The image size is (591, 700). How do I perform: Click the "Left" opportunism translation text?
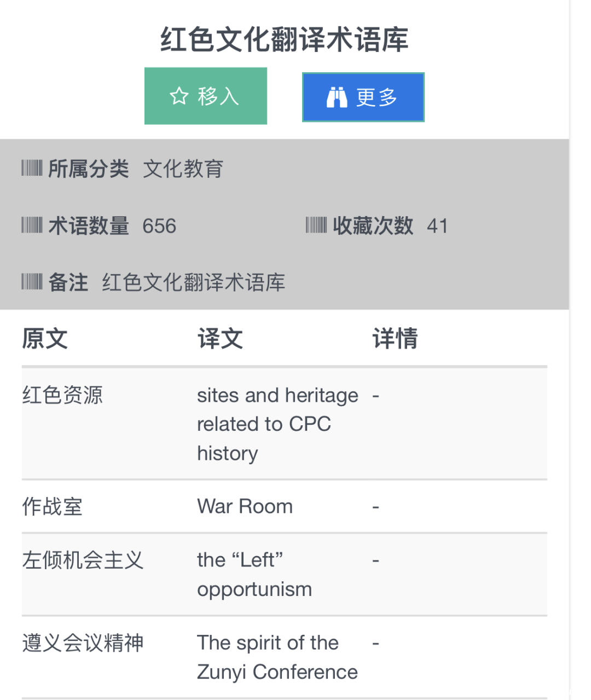click(x=254, y=575)
